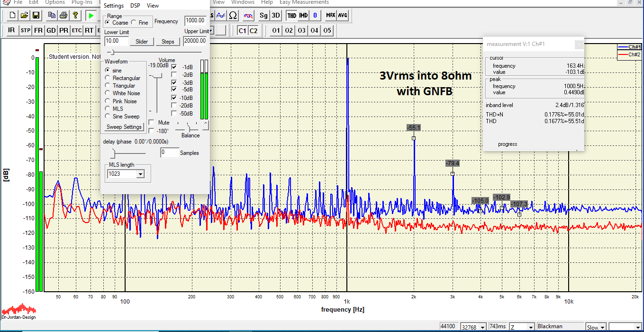
Task: Click the Copy toolbar icon
Action: pos(52,16)
